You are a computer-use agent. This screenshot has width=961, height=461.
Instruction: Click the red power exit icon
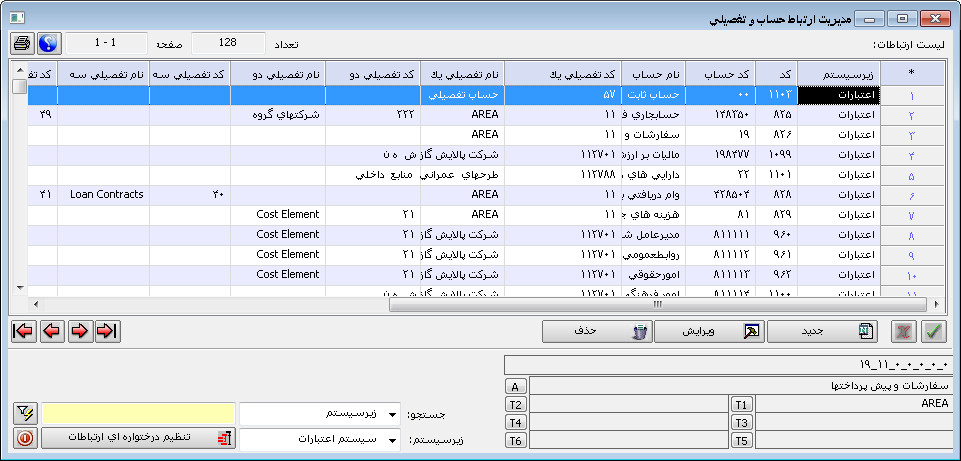(x=26, y=438)
